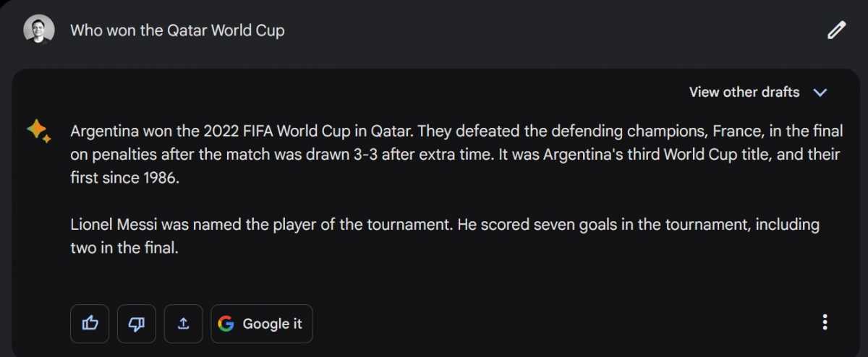The image size is (868, 357).
Task: Dislike the response with thumbs down
Action: click(x=136, y=324)
